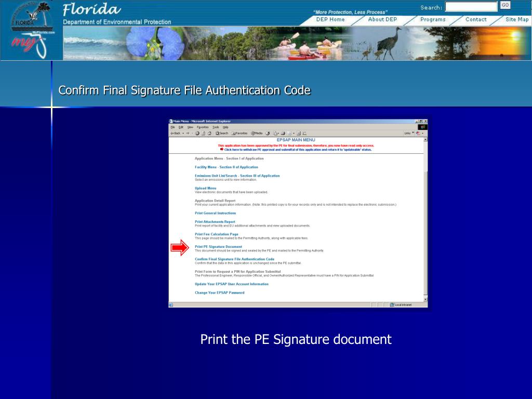Viewport: 532px width, 399px height.
Task: Click the Links toolbar label
Action: click(x=407, y=134)
